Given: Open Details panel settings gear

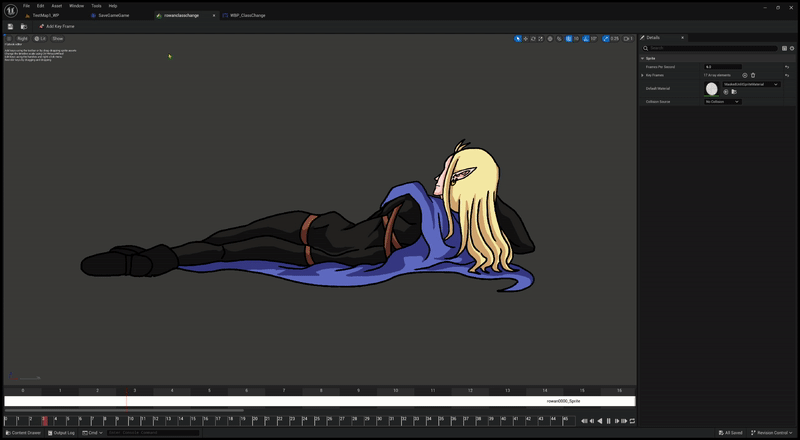Looking at the screenshot, I should (792, 48).
